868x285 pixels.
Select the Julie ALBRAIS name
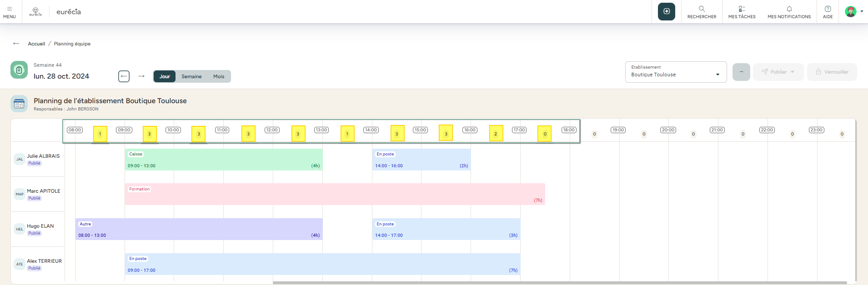pos(43,156)
